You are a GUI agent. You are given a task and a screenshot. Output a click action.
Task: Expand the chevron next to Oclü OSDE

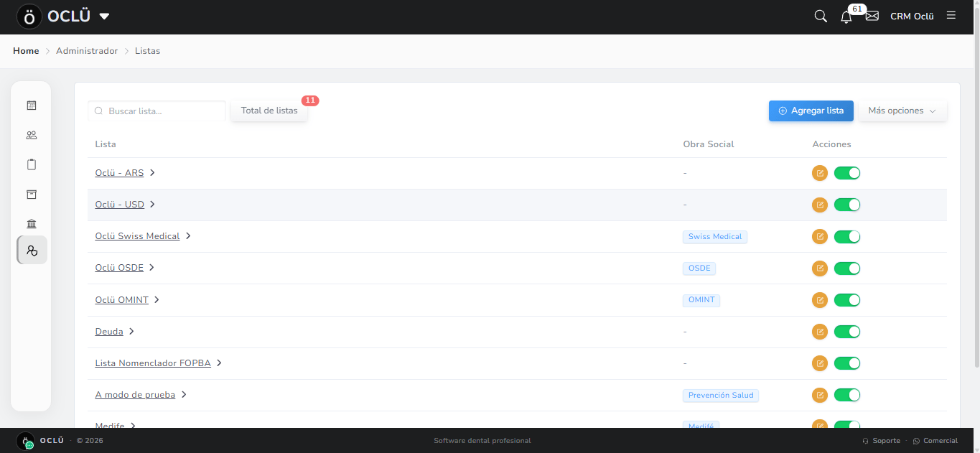[x=151, y=268]
